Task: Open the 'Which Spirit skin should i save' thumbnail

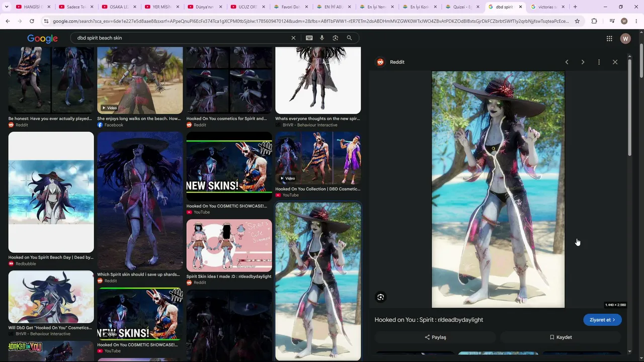Action: pos(140,201)
